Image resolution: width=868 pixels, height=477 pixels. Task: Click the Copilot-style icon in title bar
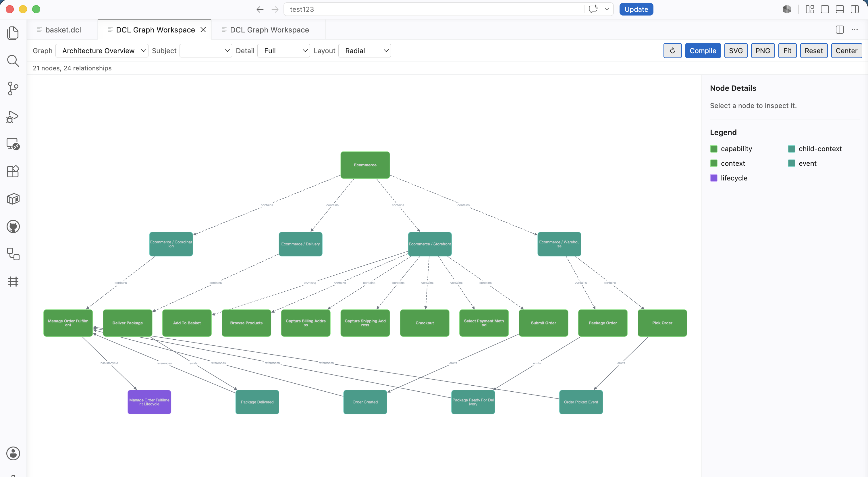click(x=787, y=9)
